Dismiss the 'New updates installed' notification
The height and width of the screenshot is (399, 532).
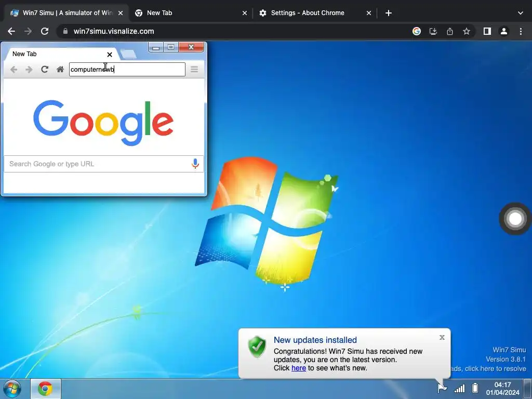pos(442,337)
